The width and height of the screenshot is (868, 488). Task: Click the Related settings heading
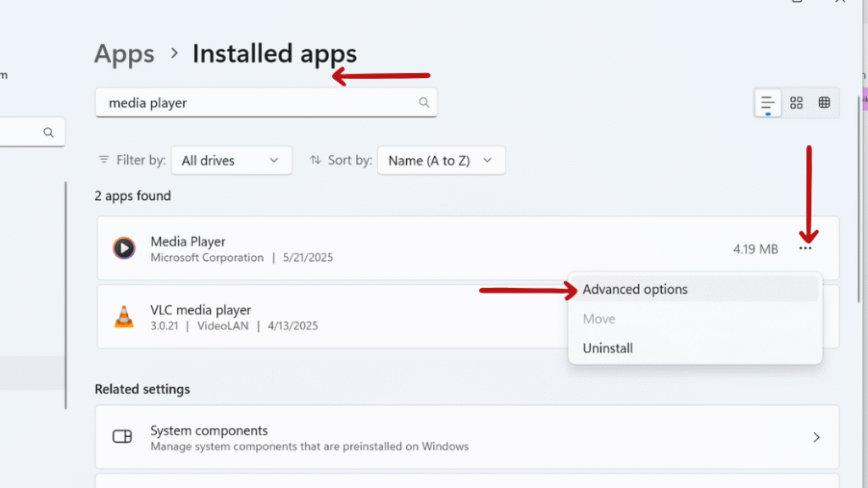pos(142,390)
